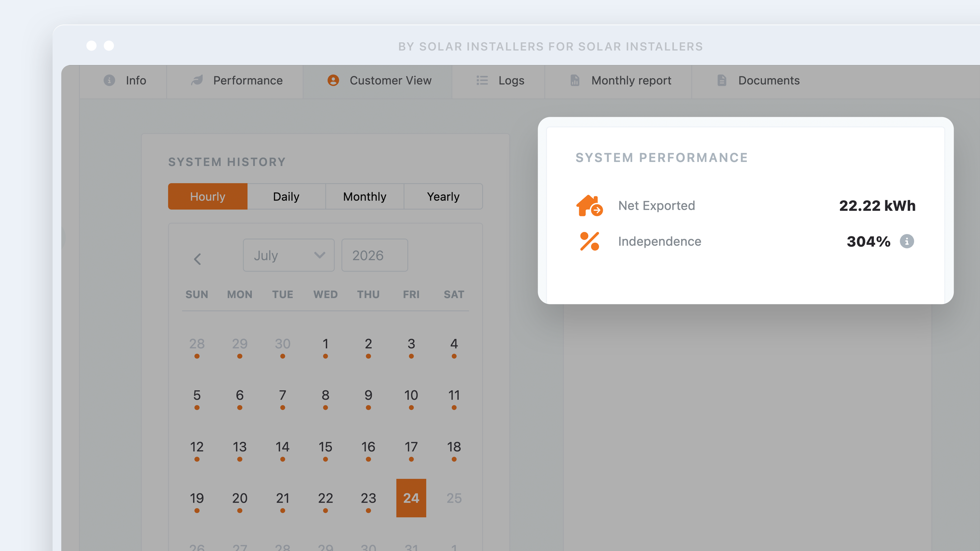Select the Yearly history view
Image resolution: width=980 pixels, height=551 pixels.
click(443, 197)
